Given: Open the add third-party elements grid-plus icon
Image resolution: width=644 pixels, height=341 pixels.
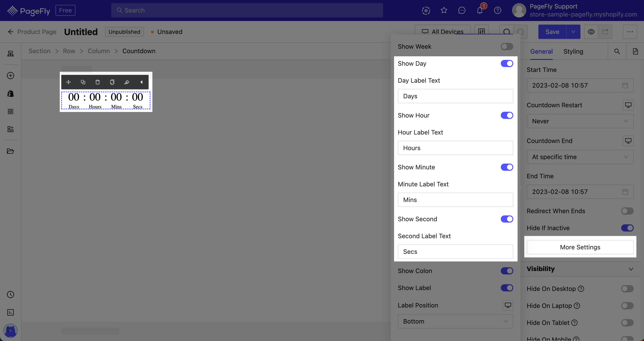Looking at the screenshot, I should click(11, 129).
